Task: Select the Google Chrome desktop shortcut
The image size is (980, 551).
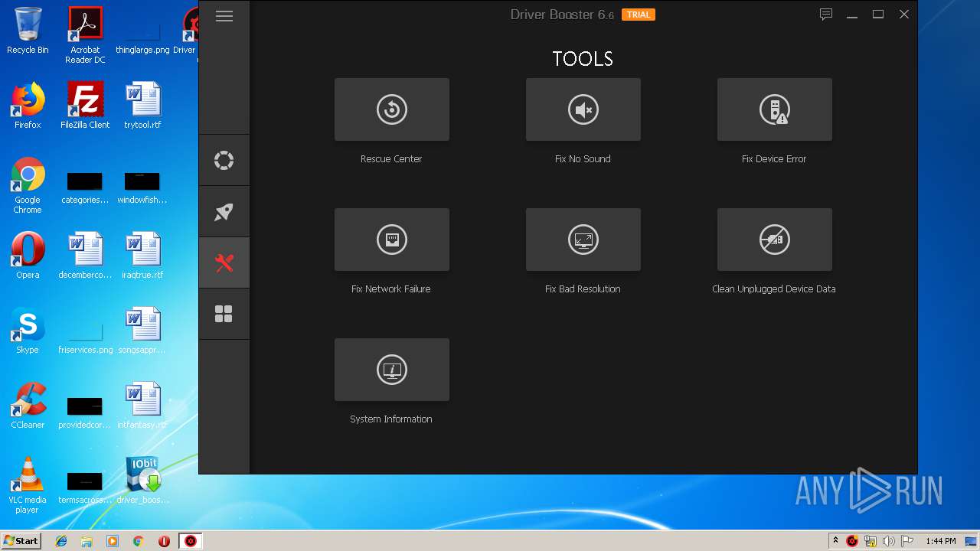Action: (x=28, y=185)
